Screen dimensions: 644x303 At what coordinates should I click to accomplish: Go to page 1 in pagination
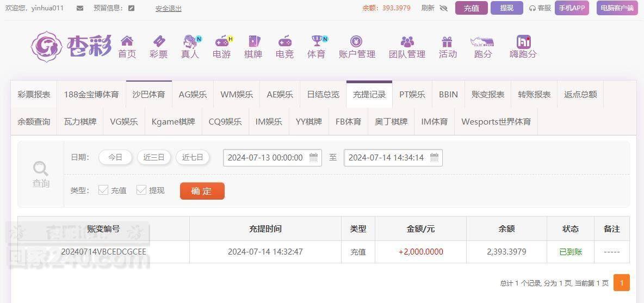point(621,282)
